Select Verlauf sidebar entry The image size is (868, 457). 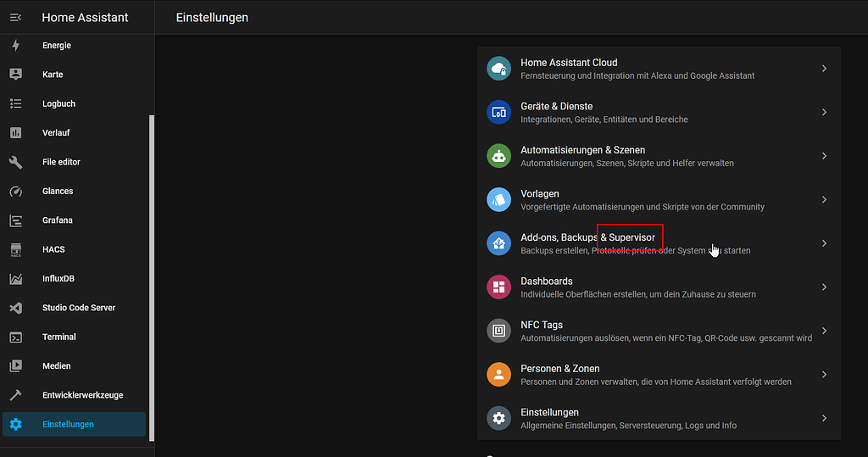pyautogui.click(x=74, y=133)
